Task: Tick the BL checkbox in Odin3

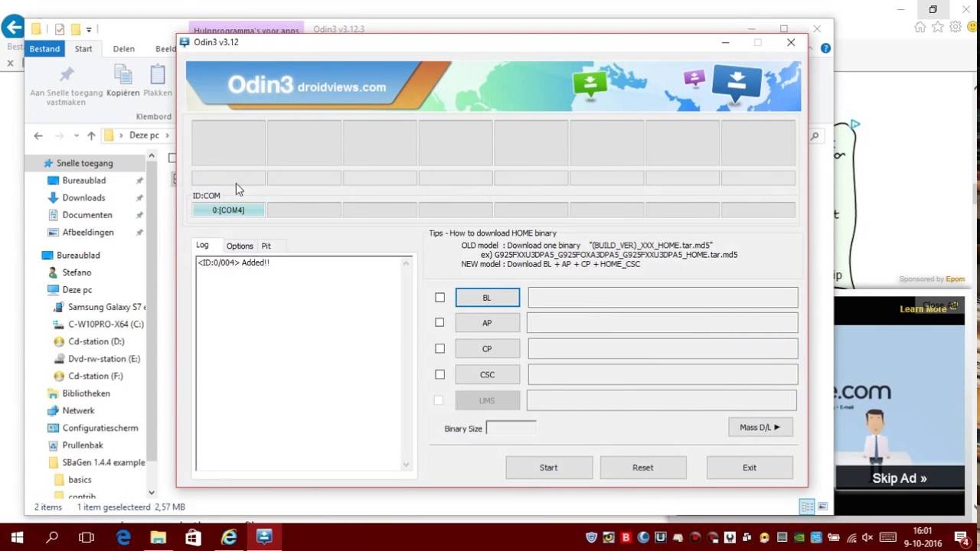Action: pyautogui.click(x=439, y=298)
